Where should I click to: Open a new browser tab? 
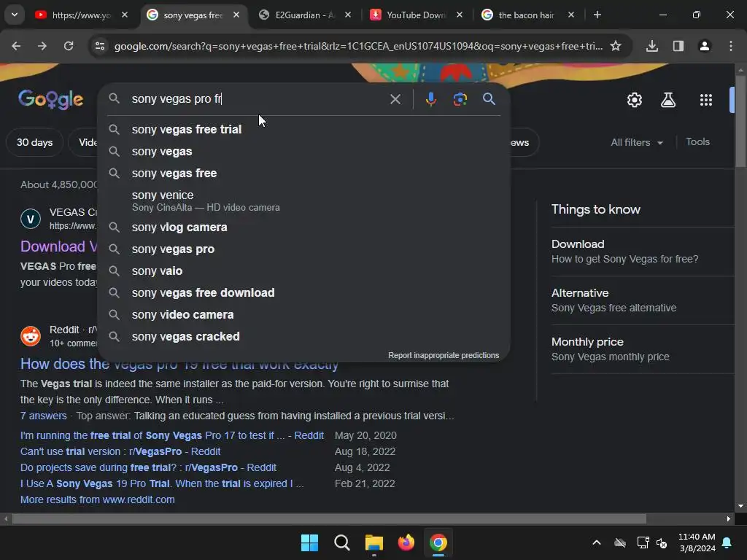597,15
